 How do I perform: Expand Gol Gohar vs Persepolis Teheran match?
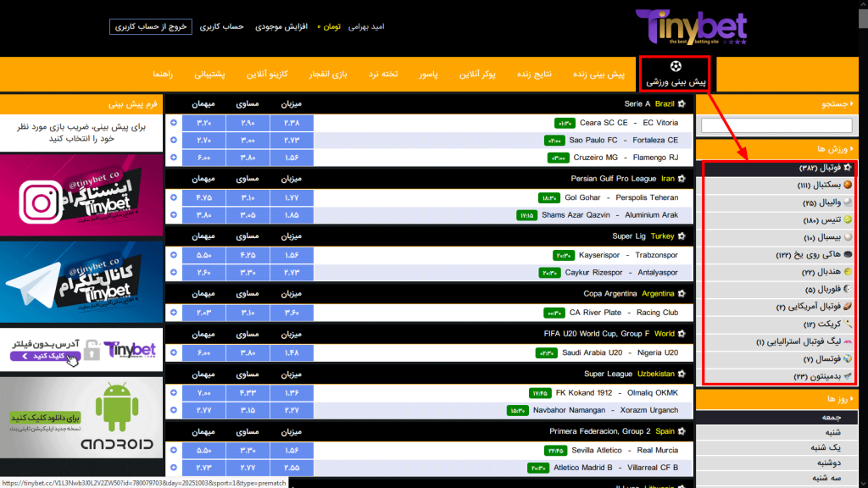click(x=174, y=197)
